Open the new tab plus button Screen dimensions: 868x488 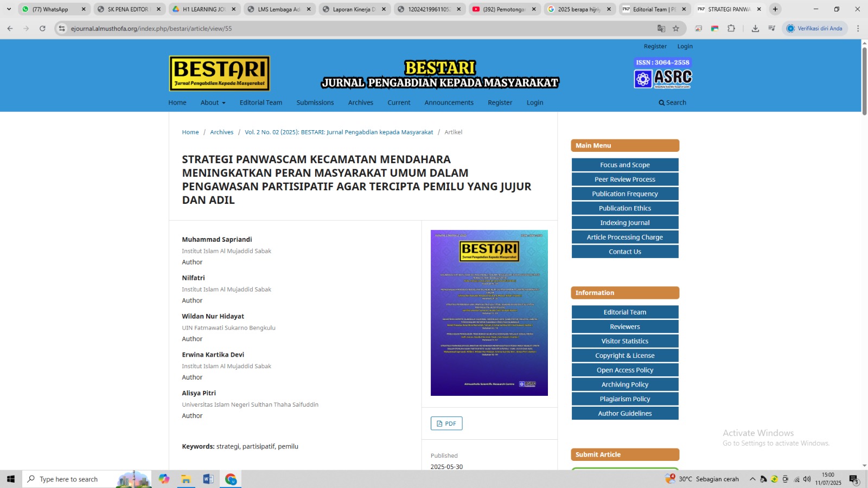pos(775,9)
